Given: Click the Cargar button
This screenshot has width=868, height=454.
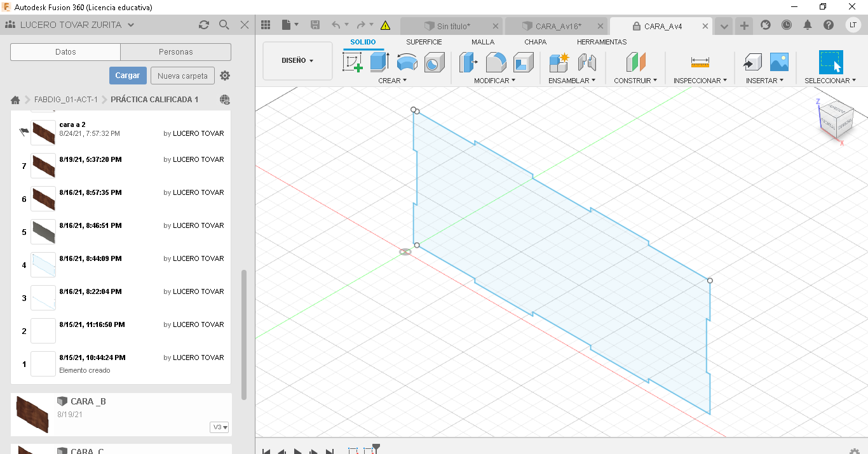Looking at the screenshot, I should (128, 76).
